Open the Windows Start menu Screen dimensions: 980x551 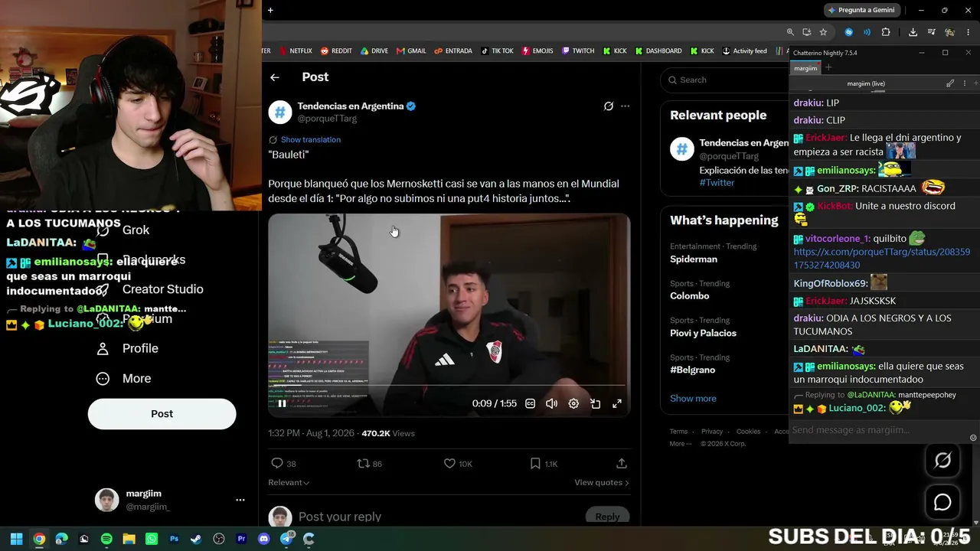tap(16, 539)
